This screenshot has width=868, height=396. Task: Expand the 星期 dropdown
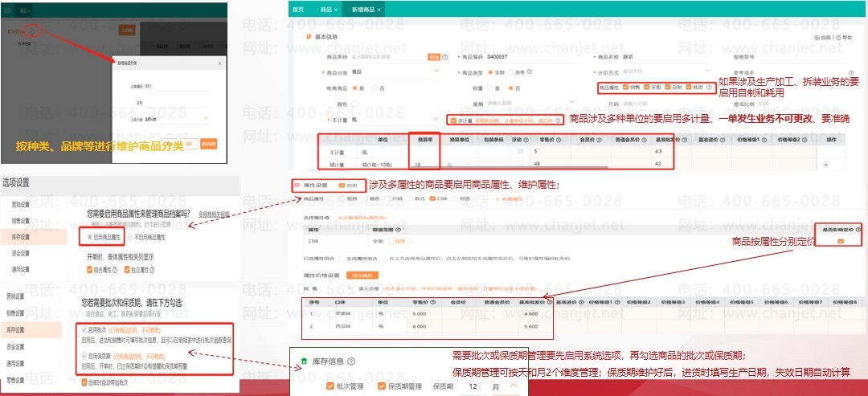[572, 101]
